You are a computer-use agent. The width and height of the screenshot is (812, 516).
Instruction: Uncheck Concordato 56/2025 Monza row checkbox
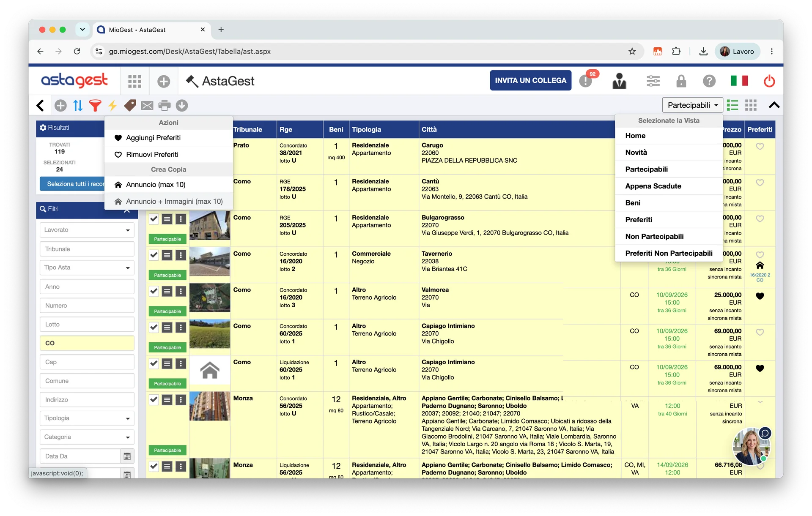pos(154,400)
